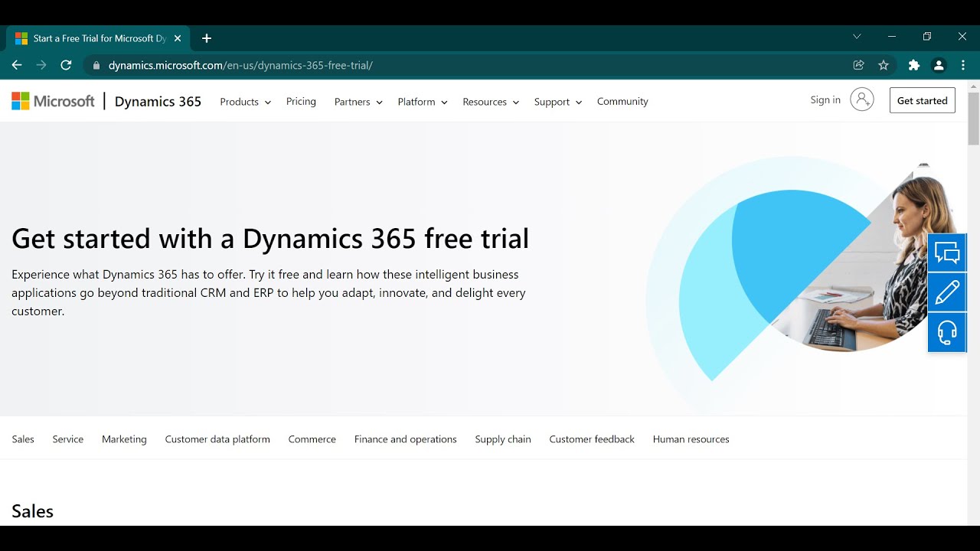
Task: Expand the Products dropdown menu
Action: tap(245, 102)
